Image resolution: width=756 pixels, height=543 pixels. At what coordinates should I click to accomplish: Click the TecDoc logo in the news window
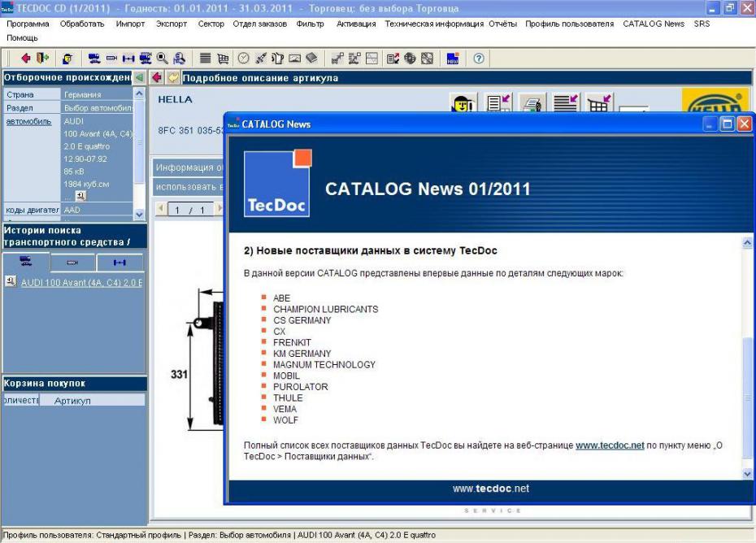pos(278,183)
